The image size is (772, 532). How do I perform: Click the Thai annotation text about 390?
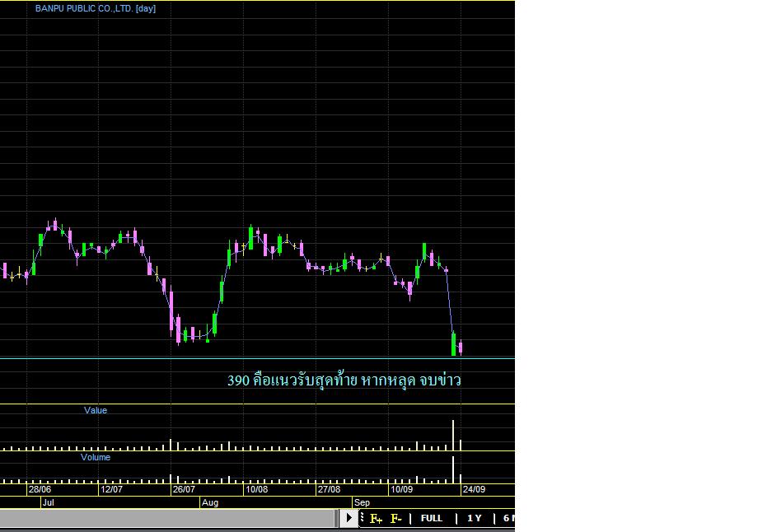(x=344, y=380)
